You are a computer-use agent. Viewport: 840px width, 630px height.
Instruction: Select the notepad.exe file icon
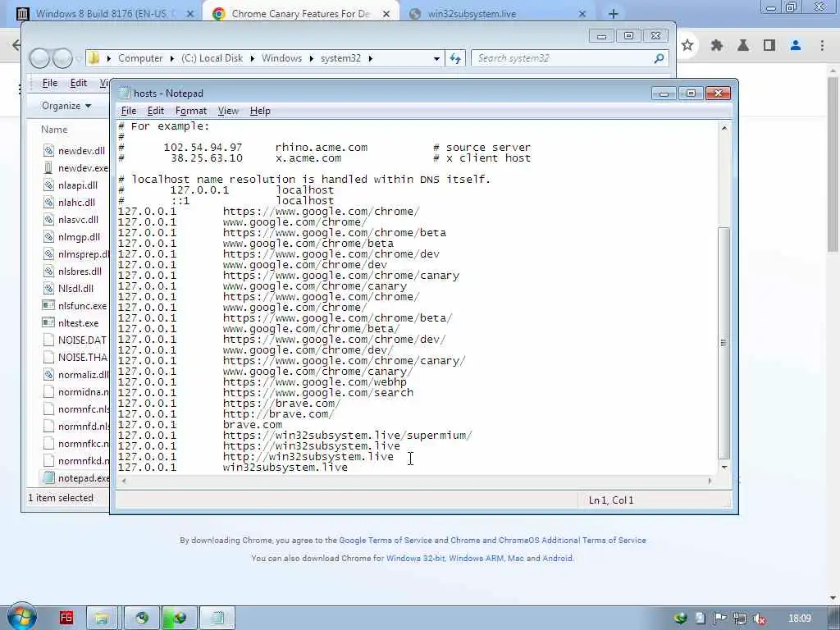tap(48, 477)
